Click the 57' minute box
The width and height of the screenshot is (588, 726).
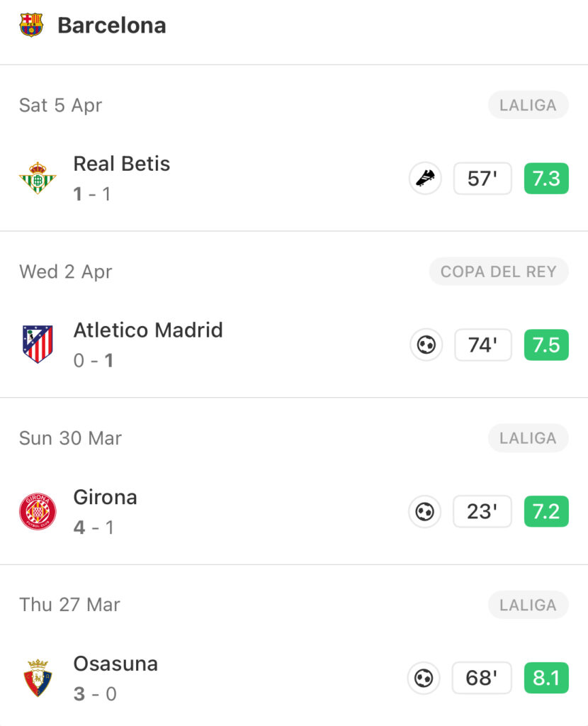pos(482,178)
